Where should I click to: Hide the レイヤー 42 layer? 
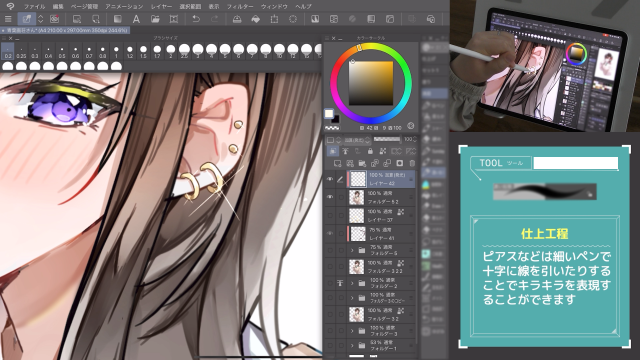pyautogui.click(x=330, y=179)
